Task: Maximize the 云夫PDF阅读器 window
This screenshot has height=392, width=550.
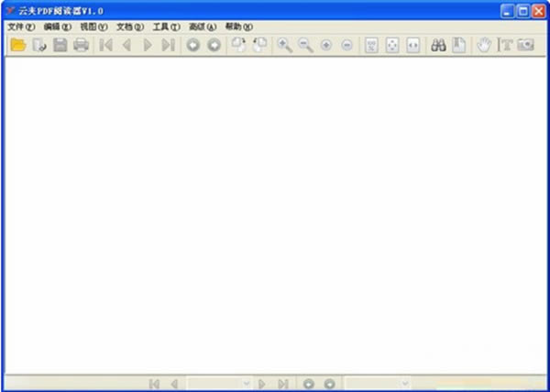Action: [x=523, y=12]
